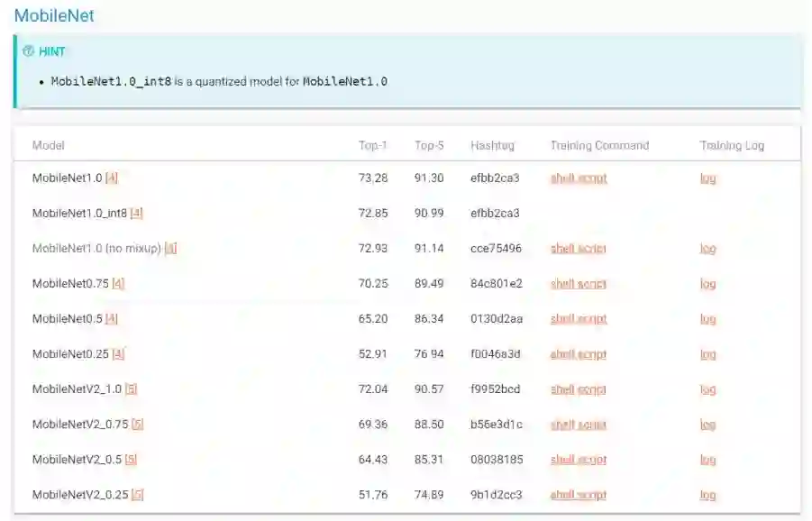Follow citation [5] next to MobileNetV2_0.75
The width and height of the screenshot is (812, 521).
137,425
